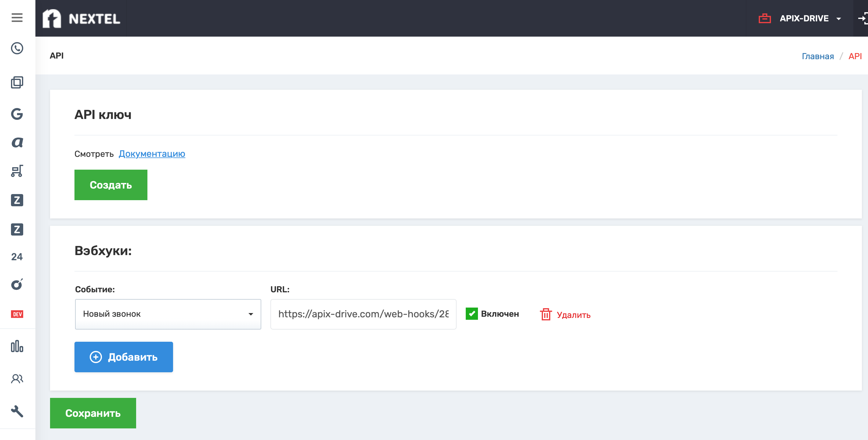Toggle the Включен checkbox

click(472, 314)
